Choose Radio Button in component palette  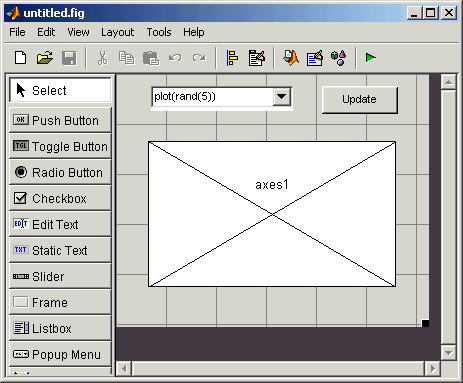tap(60, 172)
